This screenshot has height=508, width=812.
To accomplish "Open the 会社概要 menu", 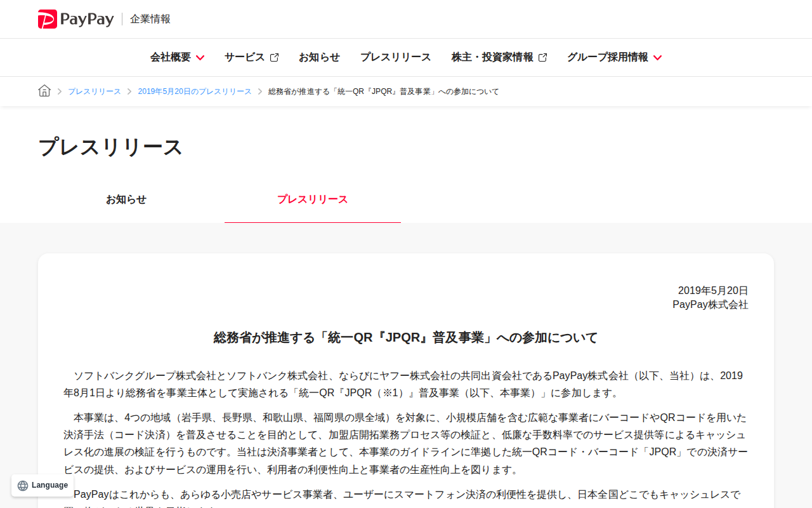I will pyautogui.click(x=177, y=57).
